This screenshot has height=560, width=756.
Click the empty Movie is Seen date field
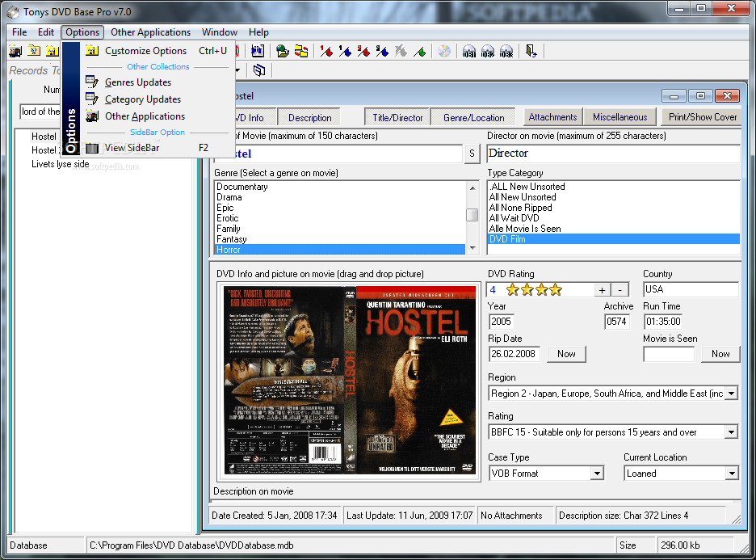click(668, 354)
